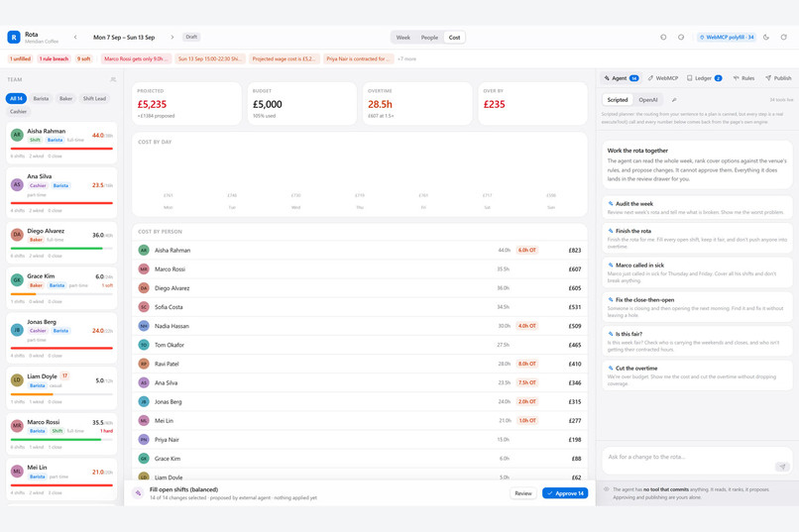The height and width of the screenshot is (532, 799).
Task: Click Grace Kim's GK avatar in Team list
Action: (x=17, y=280)
